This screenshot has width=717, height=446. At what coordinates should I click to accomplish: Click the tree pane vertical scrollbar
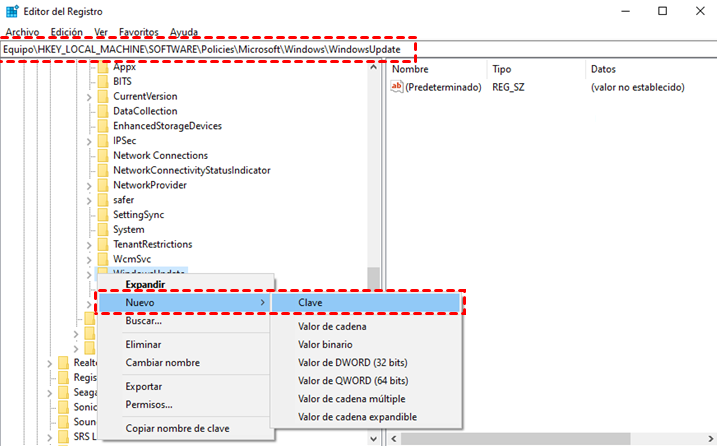point(374,200)
